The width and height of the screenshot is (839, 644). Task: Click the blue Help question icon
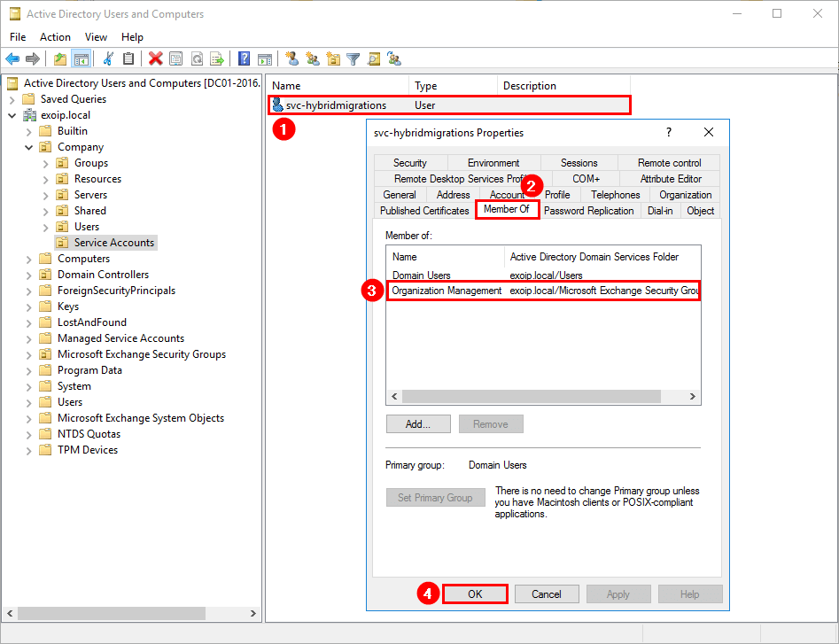(x=244, y=58)
